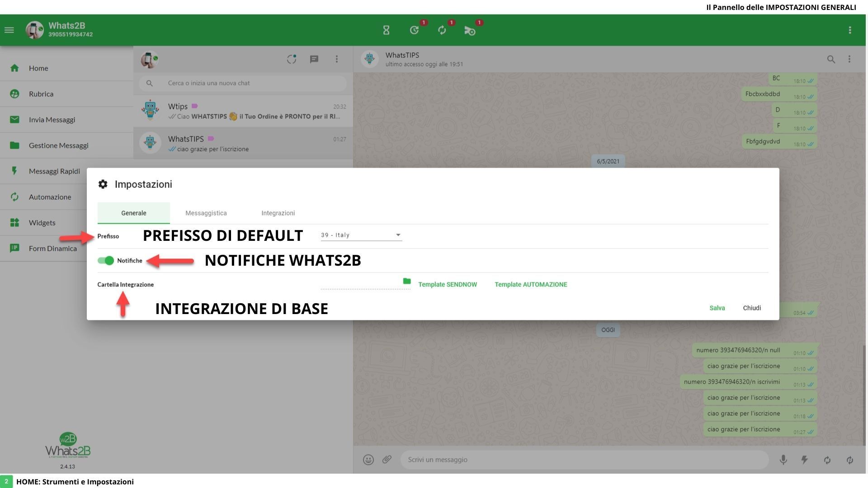Record a voice message with microphone
The width and height of the screenshot is (868, 488).
coord(783,460)
